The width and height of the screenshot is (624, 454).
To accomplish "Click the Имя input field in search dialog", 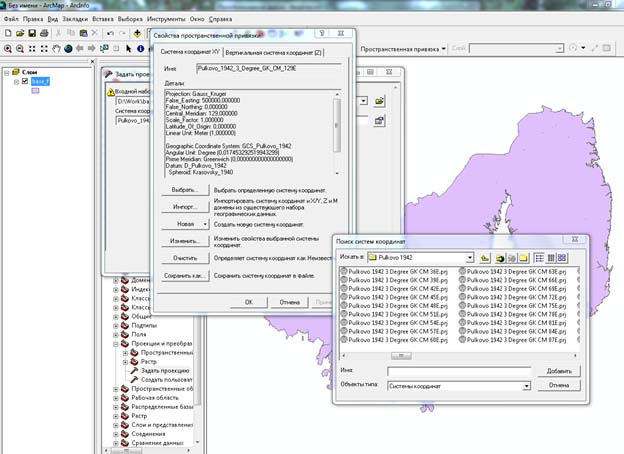I will (458, 370).
